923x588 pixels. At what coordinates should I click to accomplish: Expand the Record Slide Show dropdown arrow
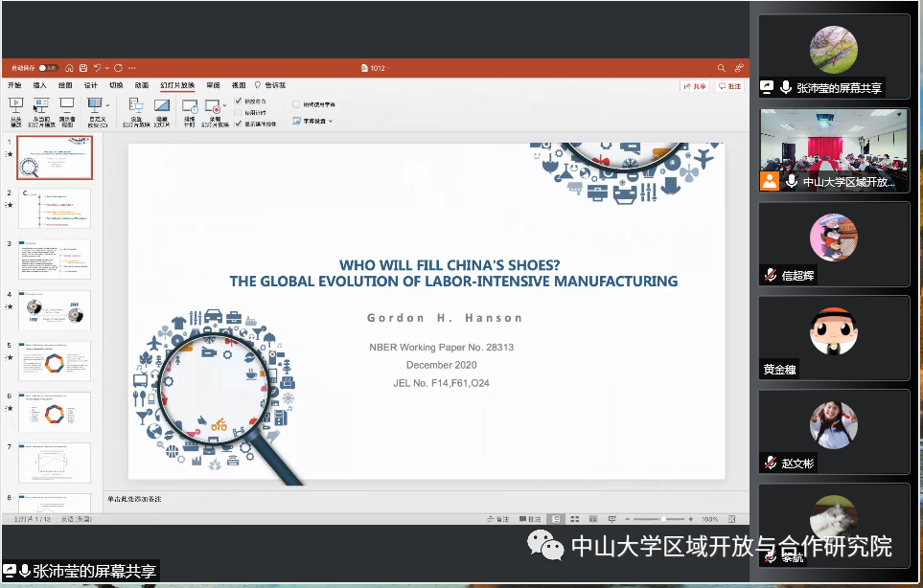pyautogui.click(x=224, y=106)
